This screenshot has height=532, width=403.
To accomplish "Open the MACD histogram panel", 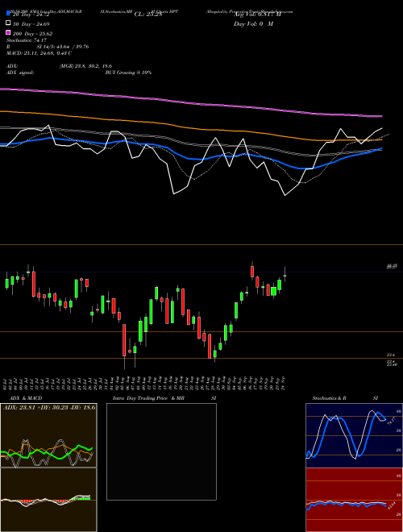I will [x=48, y=500].
